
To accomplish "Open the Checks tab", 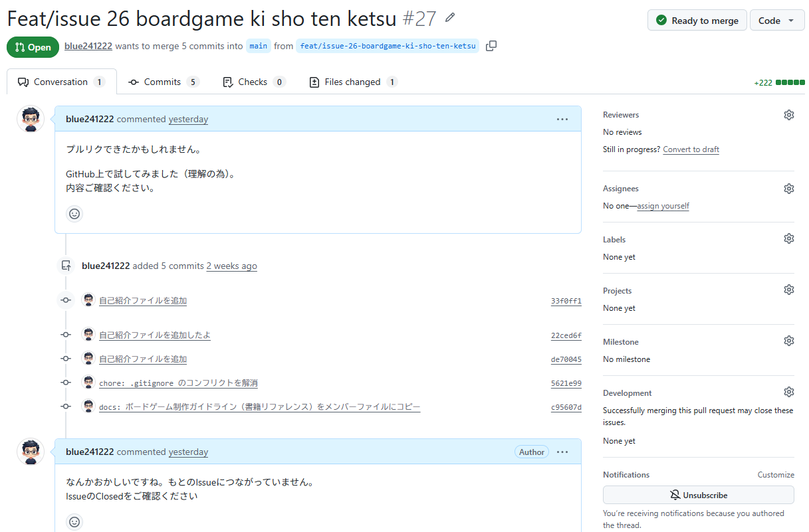I will click(253, 82).
